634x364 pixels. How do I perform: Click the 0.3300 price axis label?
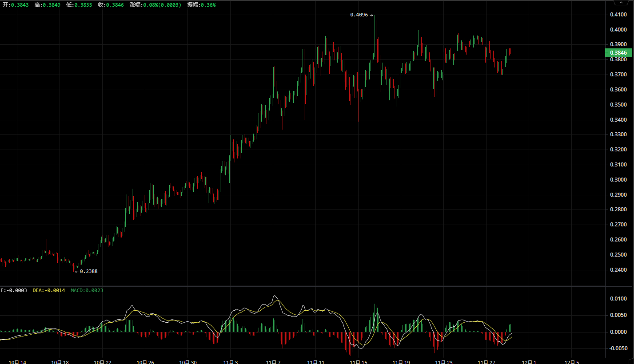[618, 135]
